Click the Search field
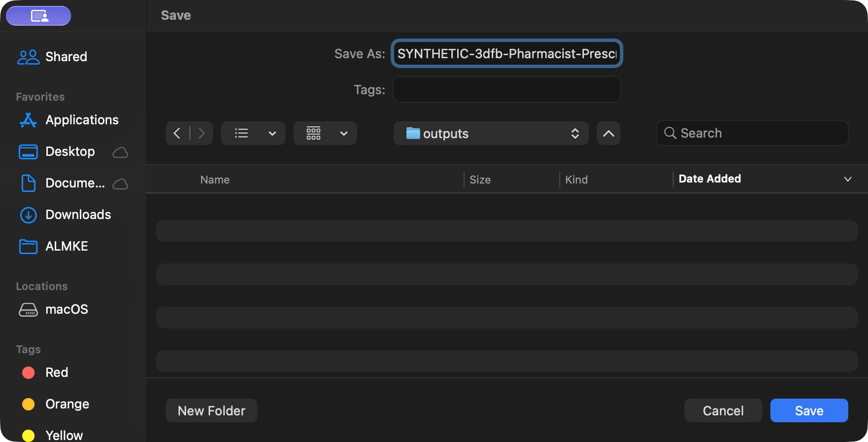 click(753, 133)
